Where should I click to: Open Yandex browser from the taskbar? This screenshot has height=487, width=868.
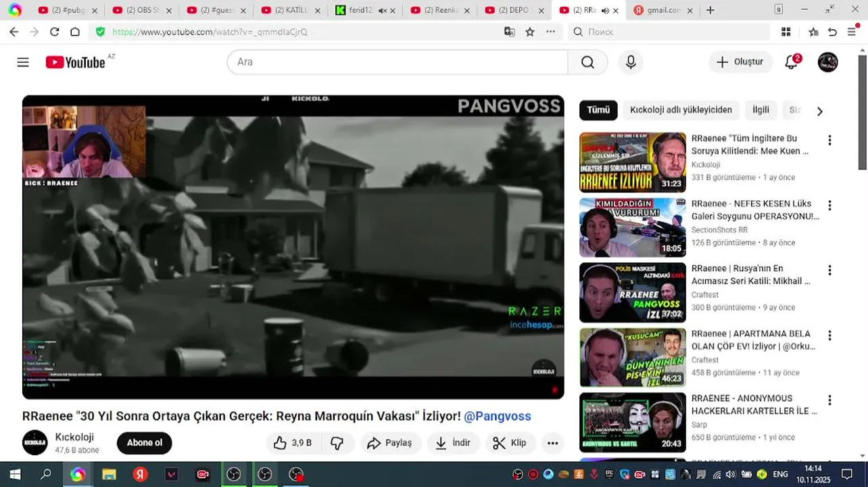(x=140, y=474)
